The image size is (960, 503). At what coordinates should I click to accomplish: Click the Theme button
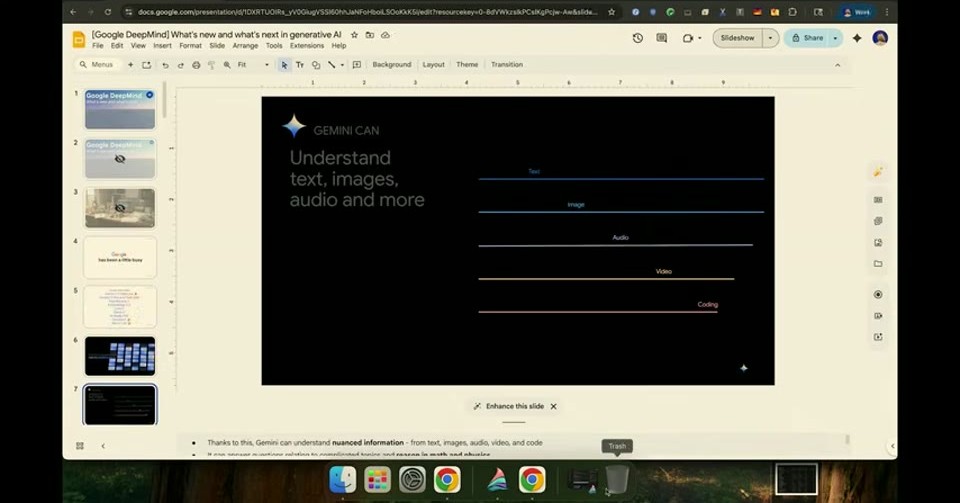[467, 65]
